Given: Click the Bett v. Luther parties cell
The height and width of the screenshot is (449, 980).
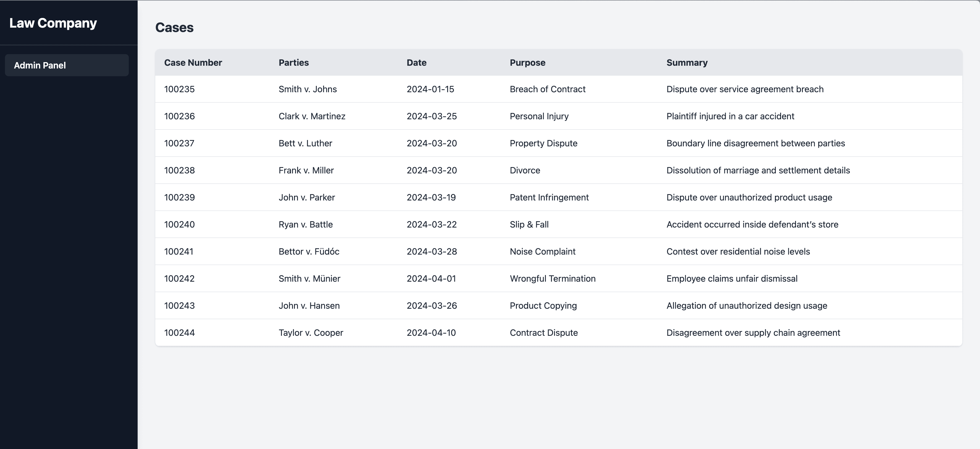Looking at the screenshot, I should coord(305,143).
